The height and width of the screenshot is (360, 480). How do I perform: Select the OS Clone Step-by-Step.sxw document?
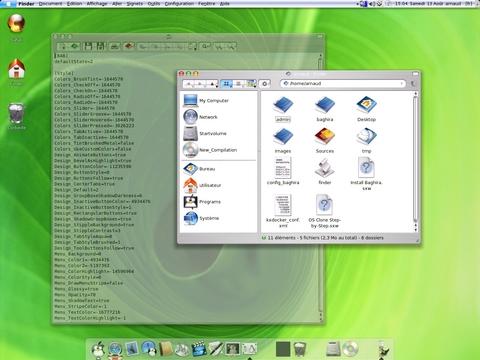[325, 212]
